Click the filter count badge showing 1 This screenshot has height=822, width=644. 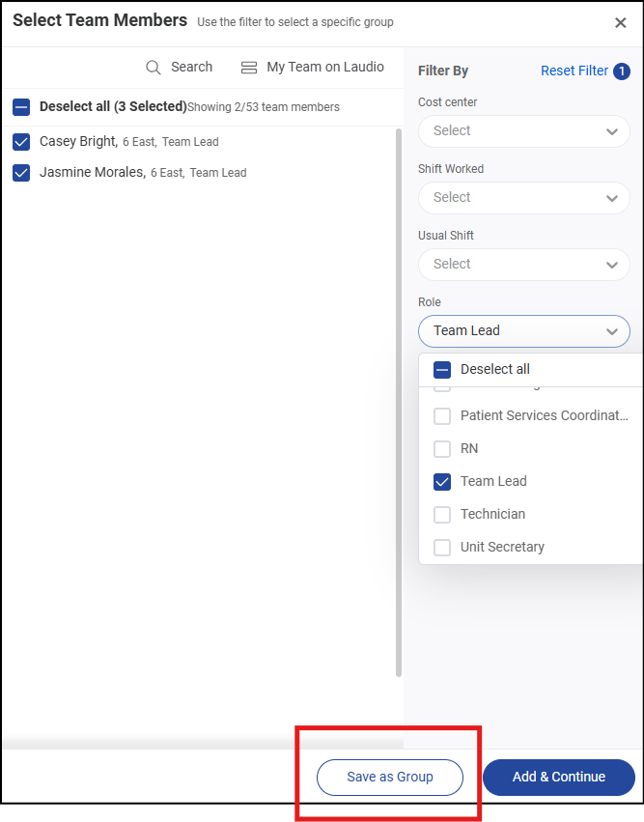coord(622,71)
